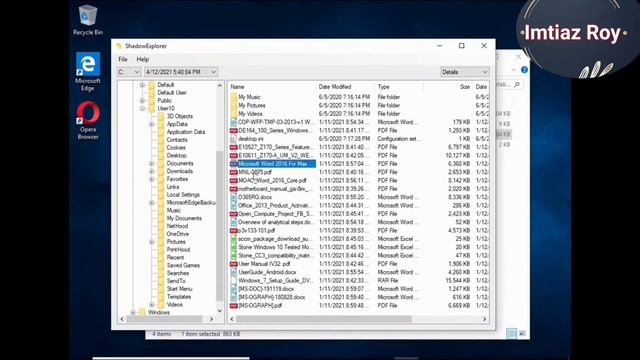
Task: Select the E10611_Z170-A_UM_V2 PDF icon
Action: tap(233, 156)
